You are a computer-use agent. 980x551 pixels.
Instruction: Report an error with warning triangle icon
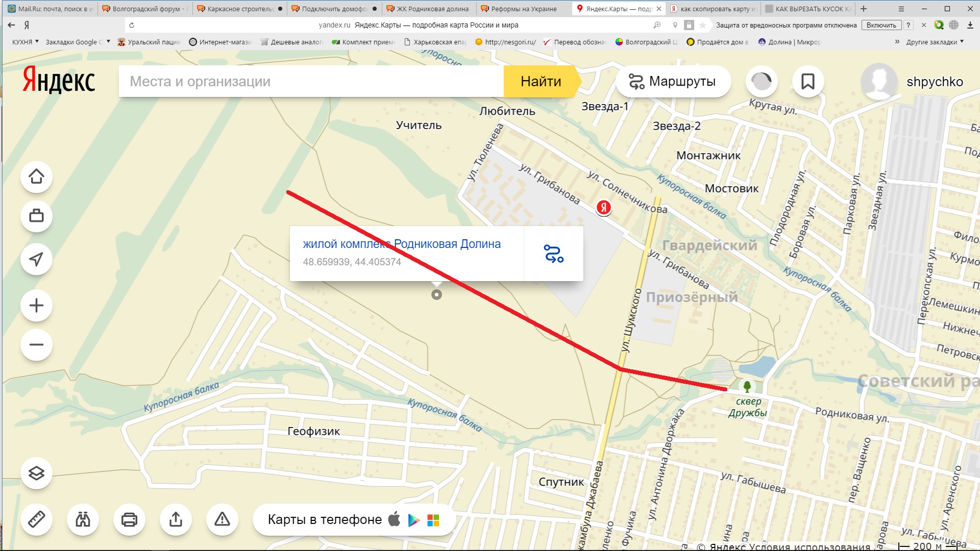point(222,519)
